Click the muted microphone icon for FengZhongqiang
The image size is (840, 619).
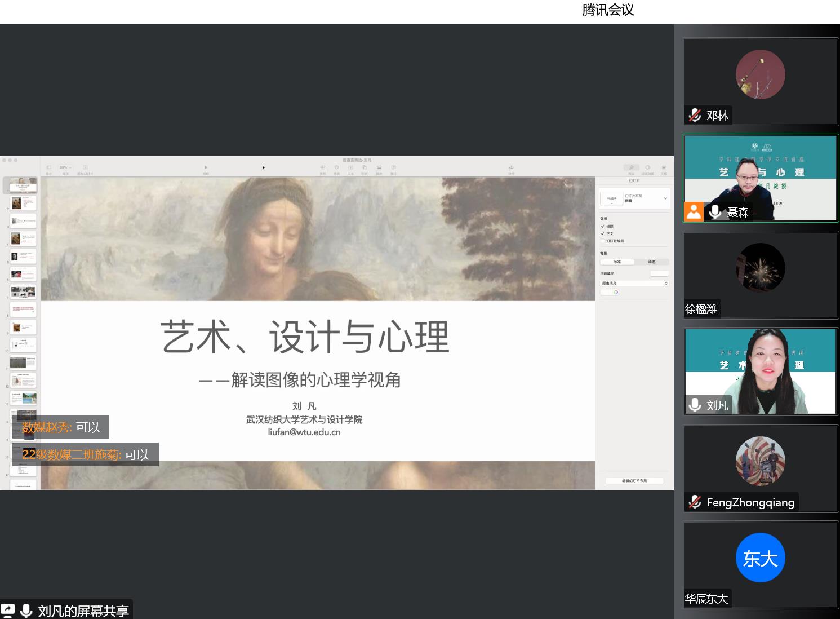pyautogui.click(x=695, y=502)
